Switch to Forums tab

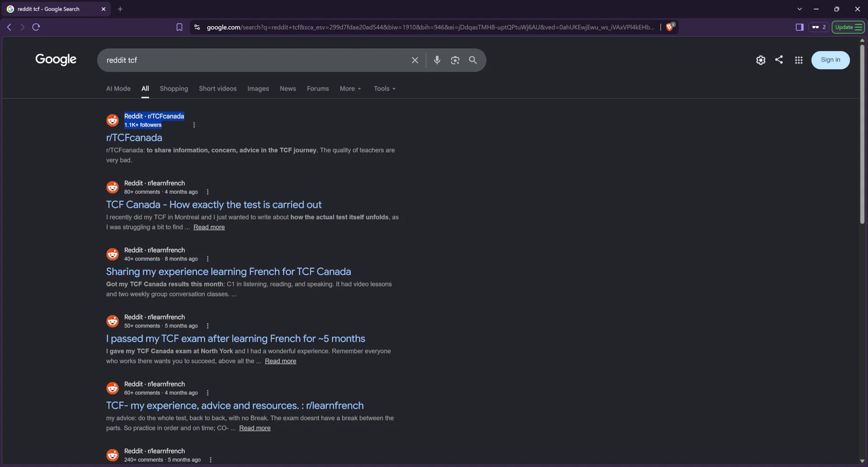click(x=318, y=89)
